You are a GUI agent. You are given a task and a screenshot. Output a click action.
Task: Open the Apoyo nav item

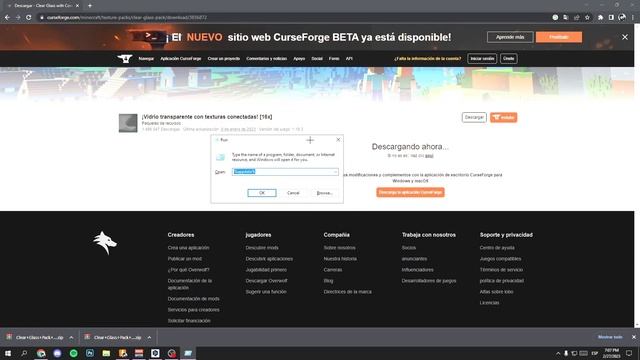(x=299, y=59)
